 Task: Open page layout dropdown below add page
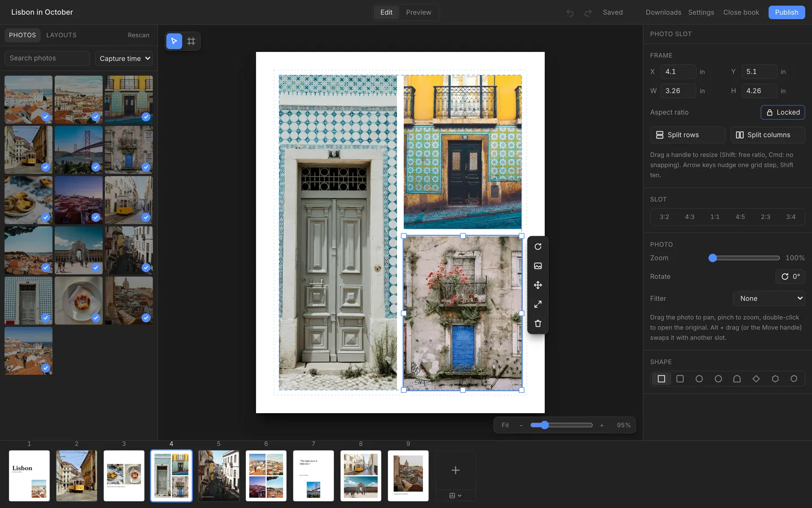pyautogui.click(x=456, y=496)
